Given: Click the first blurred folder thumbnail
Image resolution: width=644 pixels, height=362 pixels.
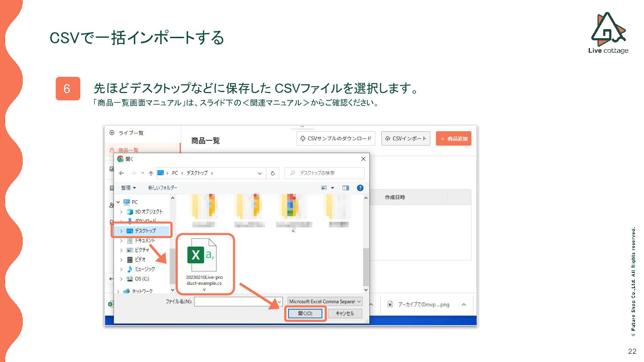Looking at the screenshot, I should pyautogui.click(x=204, y=210).
